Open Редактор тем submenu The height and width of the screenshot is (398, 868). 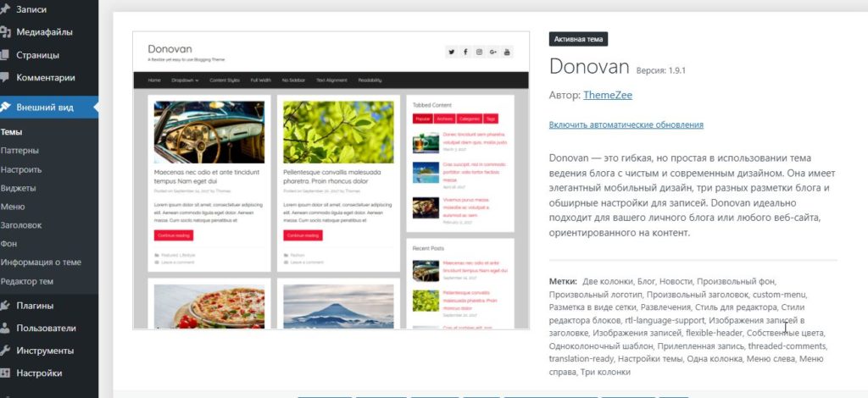point(27,281)
